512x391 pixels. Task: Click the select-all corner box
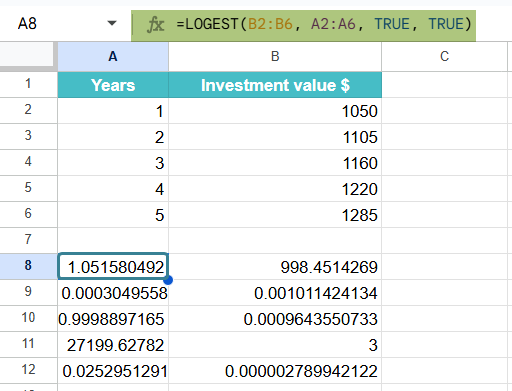point(27,55)
